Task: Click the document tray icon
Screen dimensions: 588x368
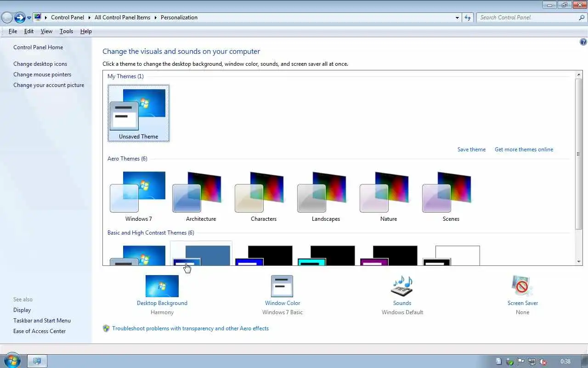Action: coord(499,362)
